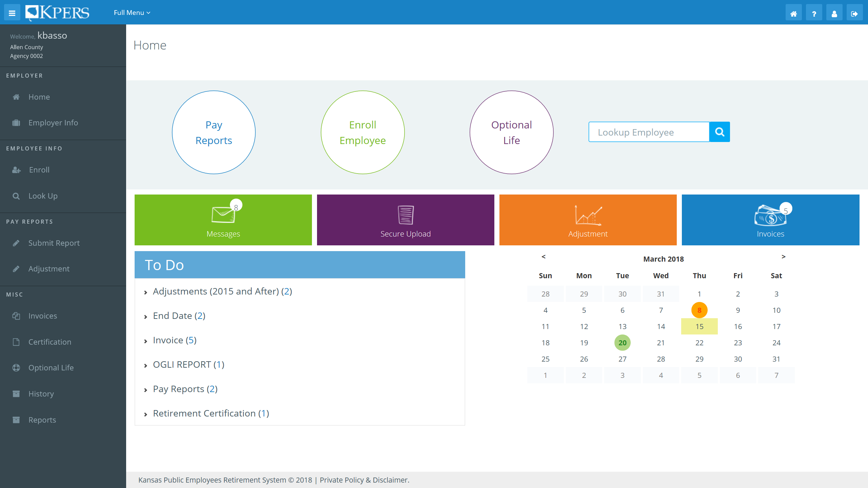Open Look Up in sidebar
Screen dimensions: 868x488
63,196
